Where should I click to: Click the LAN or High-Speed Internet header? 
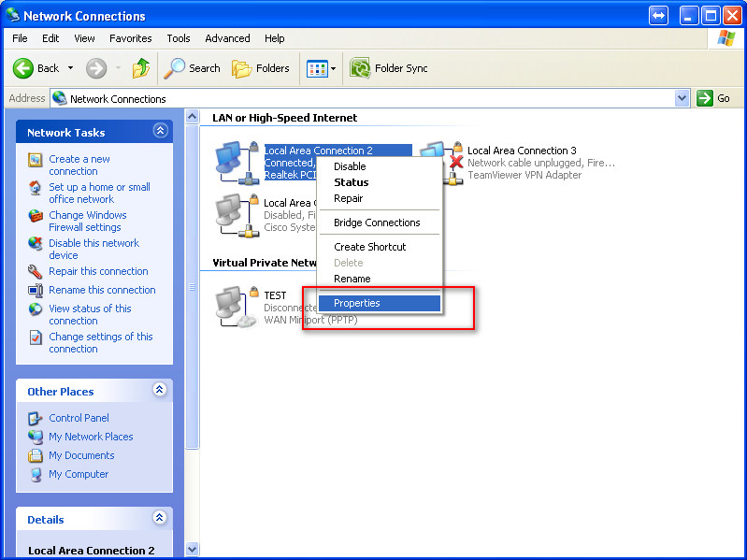coord(284,118)
